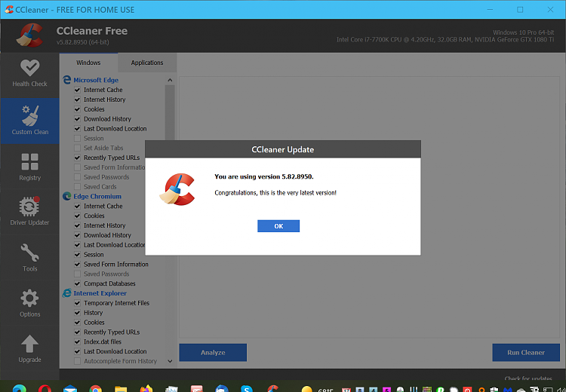Image resolution: width=566 pixels, height=392 pixels.
Task: Click the CCleaner taskbar icon
Action: point(273,389)
